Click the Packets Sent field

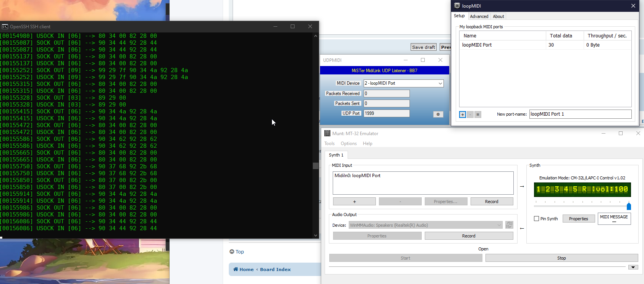(x=387, y=103)
